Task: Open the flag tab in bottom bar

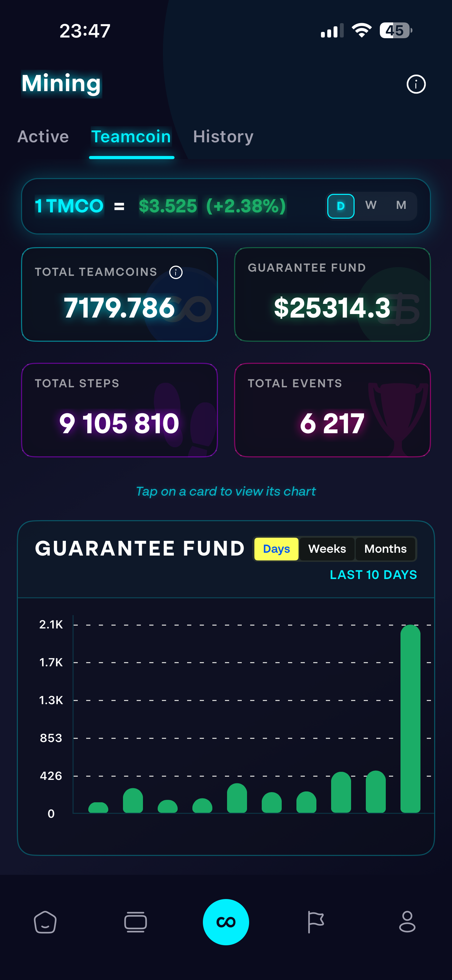Action: tap(315, 922)
